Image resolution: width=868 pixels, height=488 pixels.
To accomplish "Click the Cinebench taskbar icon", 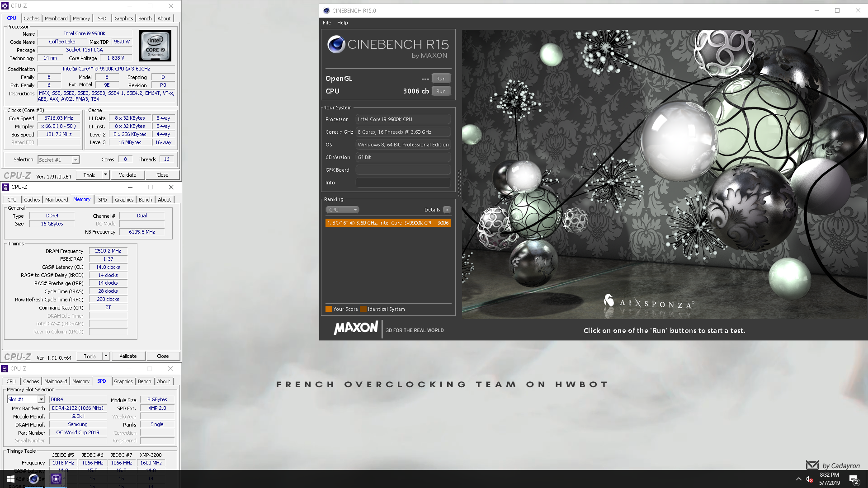I will click(34, 479).
